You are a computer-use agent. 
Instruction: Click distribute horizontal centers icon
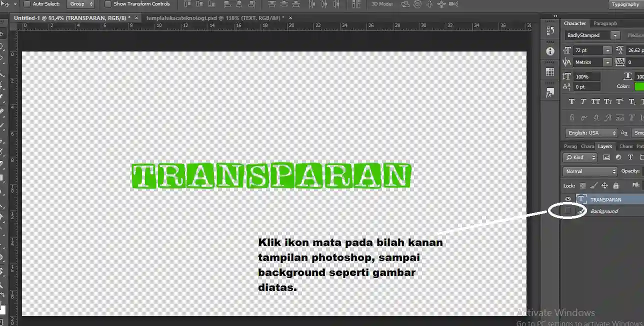click(x=324, y=4)
